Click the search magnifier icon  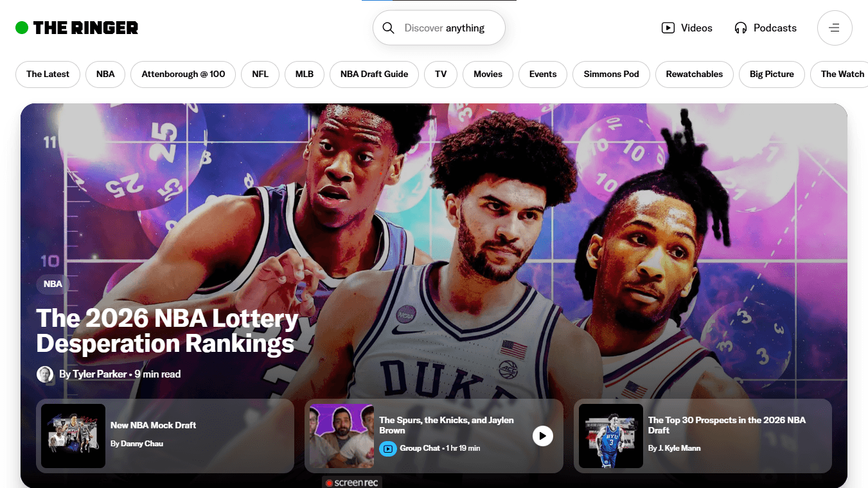coord(388,28)
